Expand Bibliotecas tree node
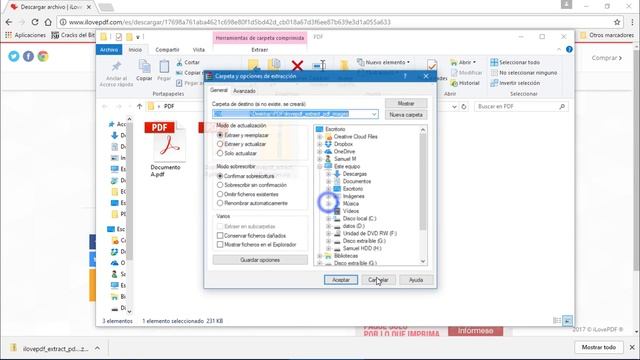Image resolution: width=640 pixels, height=360 pixels. [x=320, y=256]
